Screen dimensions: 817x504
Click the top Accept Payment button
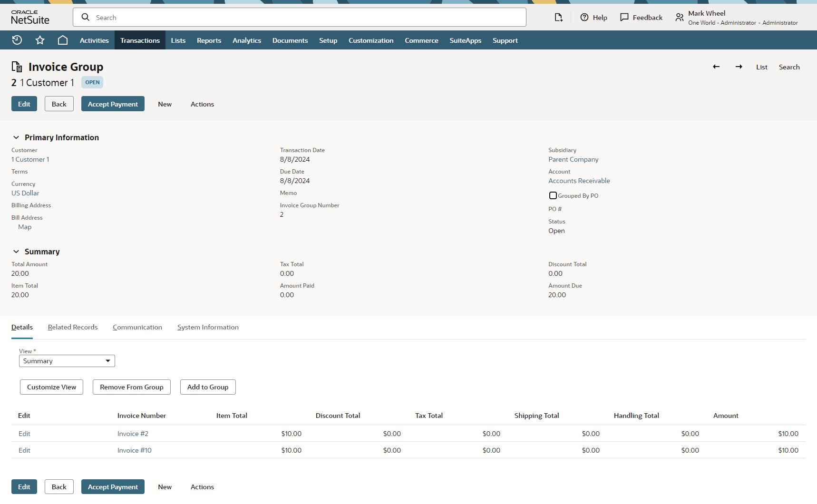(x=113, y=104)
